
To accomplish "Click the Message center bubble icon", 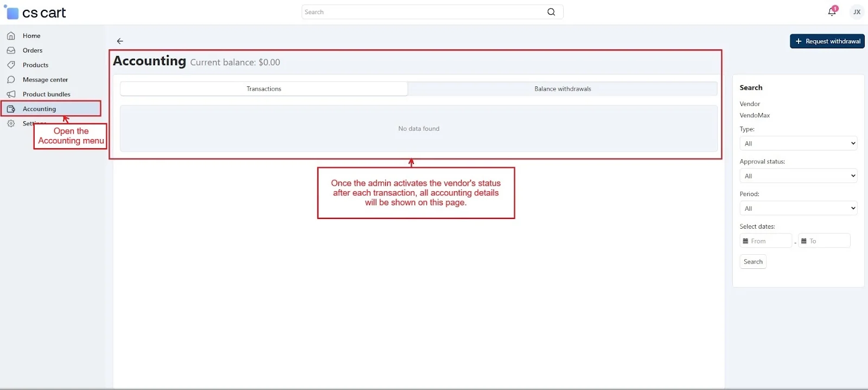I will tap(11, 80).
